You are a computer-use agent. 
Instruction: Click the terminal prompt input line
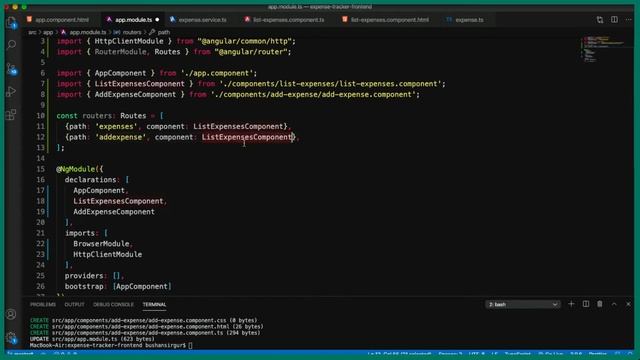[111, 345]
